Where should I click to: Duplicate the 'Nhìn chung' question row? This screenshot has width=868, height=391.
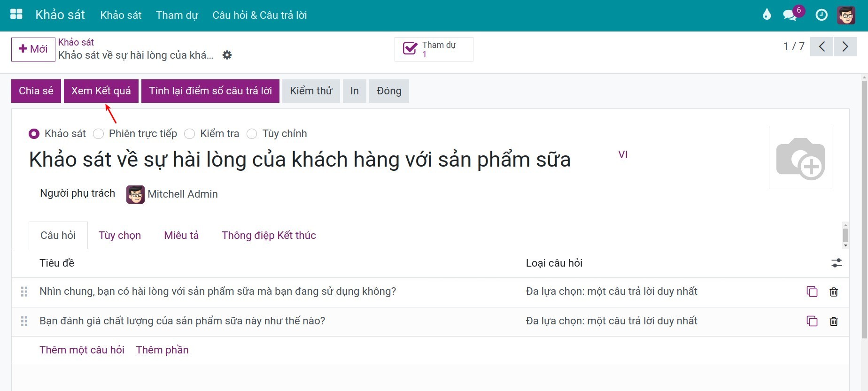click(x=812, y=291)
